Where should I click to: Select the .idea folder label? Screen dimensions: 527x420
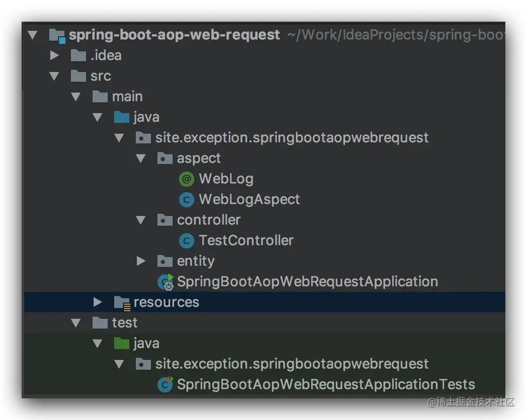coord(106,56)
